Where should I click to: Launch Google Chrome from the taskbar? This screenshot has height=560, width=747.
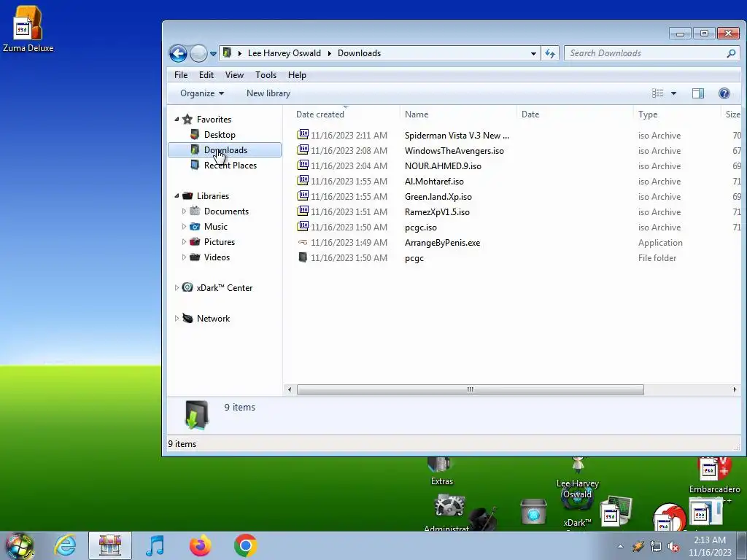[245, 545]
